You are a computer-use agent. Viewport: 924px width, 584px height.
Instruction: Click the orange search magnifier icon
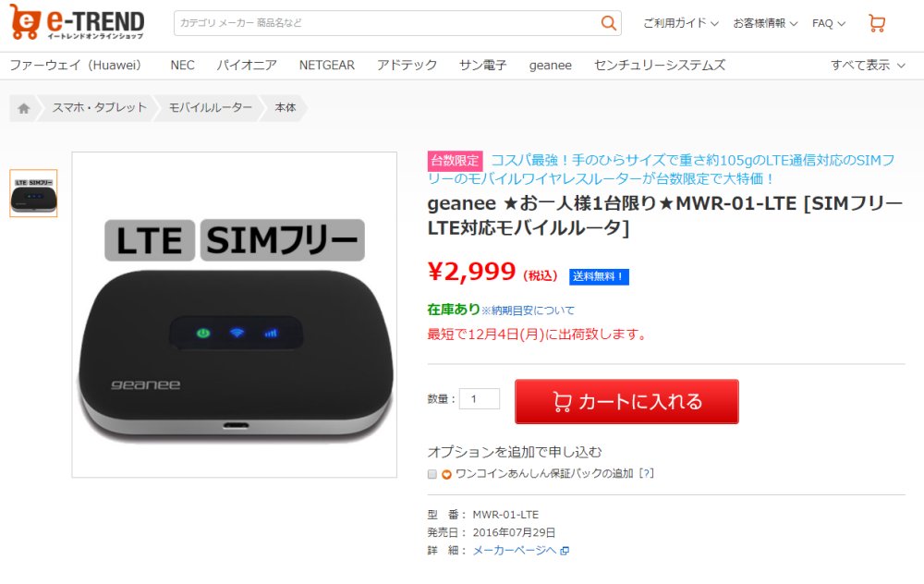pos(608,23)
